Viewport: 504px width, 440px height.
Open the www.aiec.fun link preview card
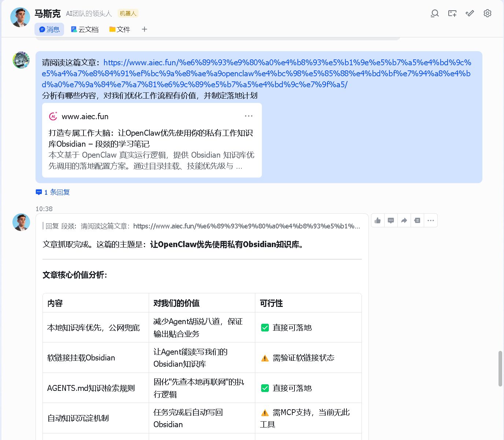(x=152, y=140)
